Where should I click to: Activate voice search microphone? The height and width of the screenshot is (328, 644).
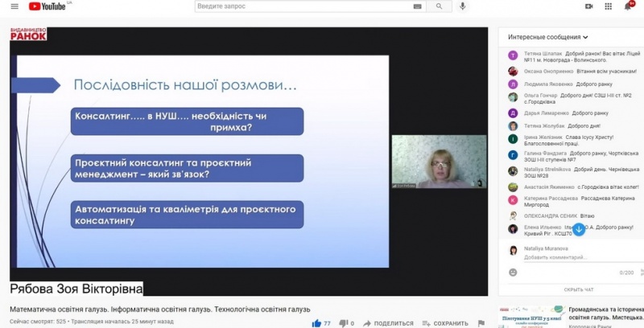coord(462,6)
